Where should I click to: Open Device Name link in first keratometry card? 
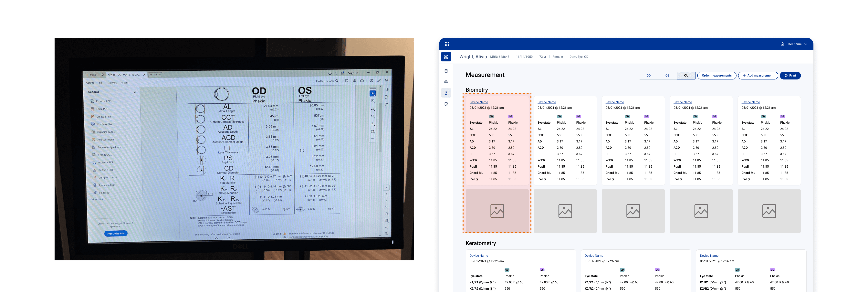pos(478,256)
